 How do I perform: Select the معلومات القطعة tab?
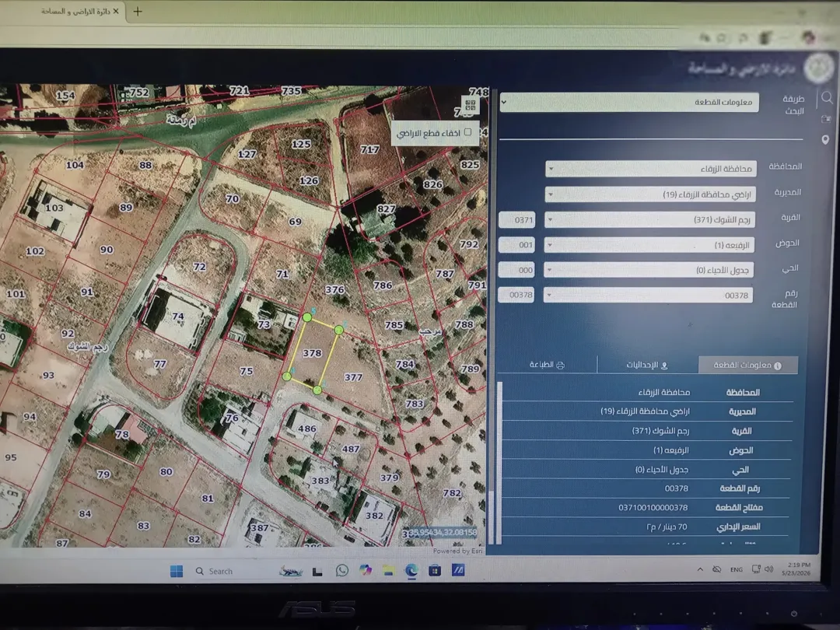(748, 365)
